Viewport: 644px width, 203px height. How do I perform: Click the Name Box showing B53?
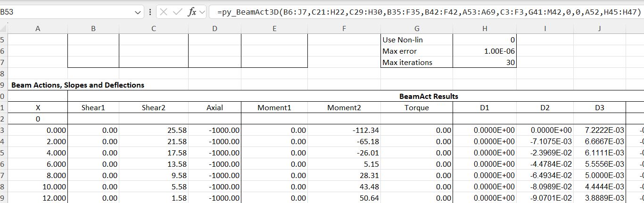click(66, 12)
